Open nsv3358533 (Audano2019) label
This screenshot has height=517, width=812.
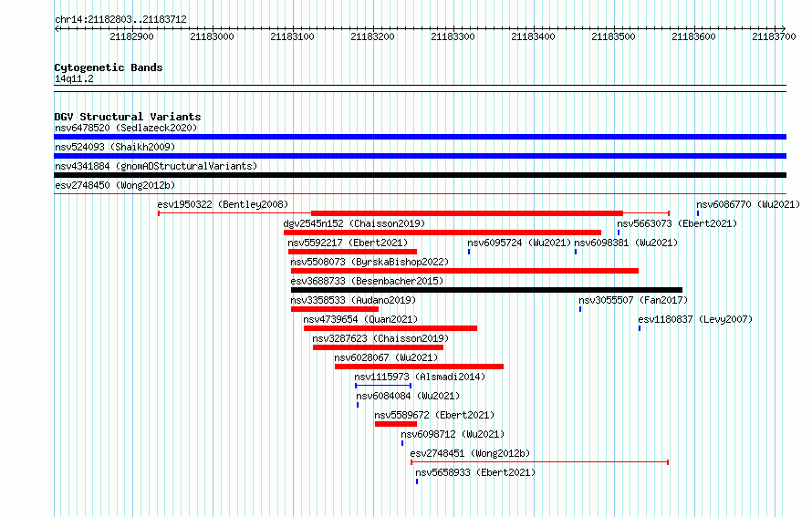(353, 300)
